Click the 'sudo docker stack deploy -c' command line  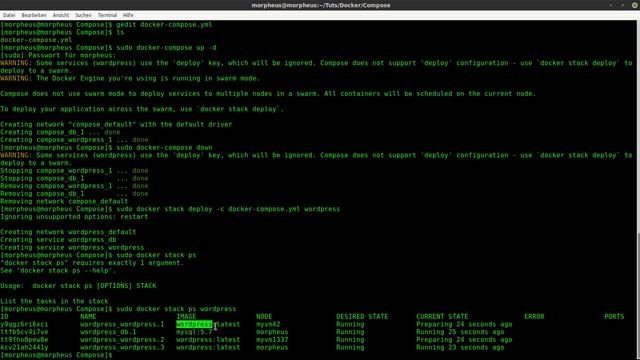pos(228,209)
